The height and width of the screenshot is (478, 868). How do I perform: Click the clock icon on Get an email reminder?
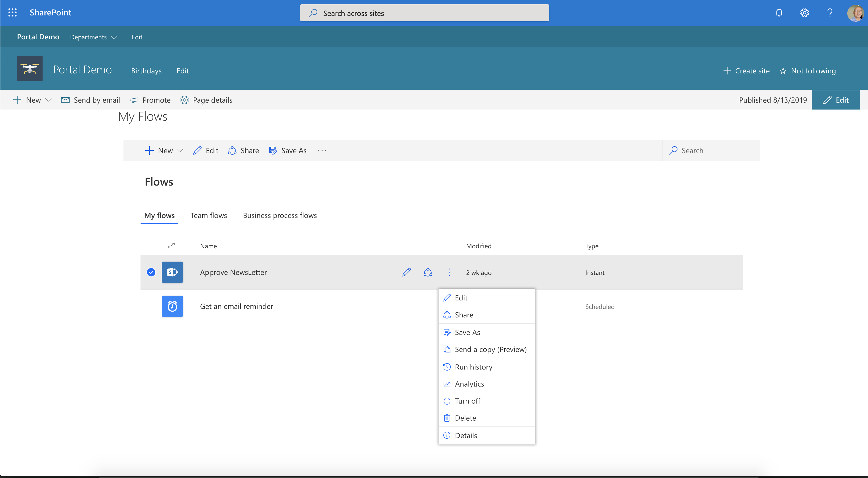(172, 306)
